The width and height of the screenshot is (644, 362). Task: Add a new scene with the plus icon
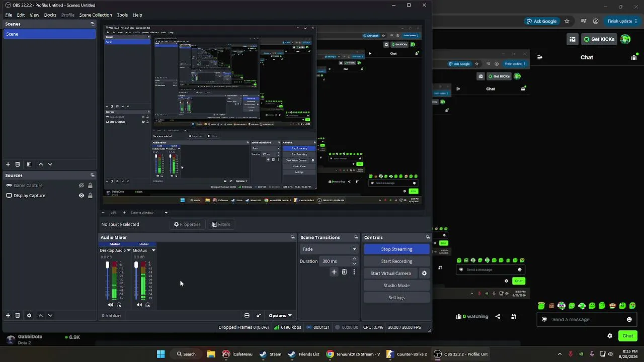(x=8, y=164)
